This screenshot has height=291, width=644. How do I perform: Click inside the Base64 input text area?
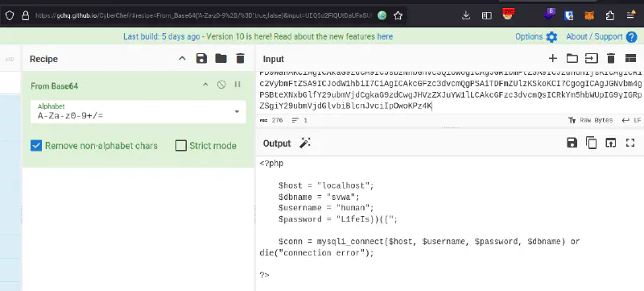tap(450, 92)
